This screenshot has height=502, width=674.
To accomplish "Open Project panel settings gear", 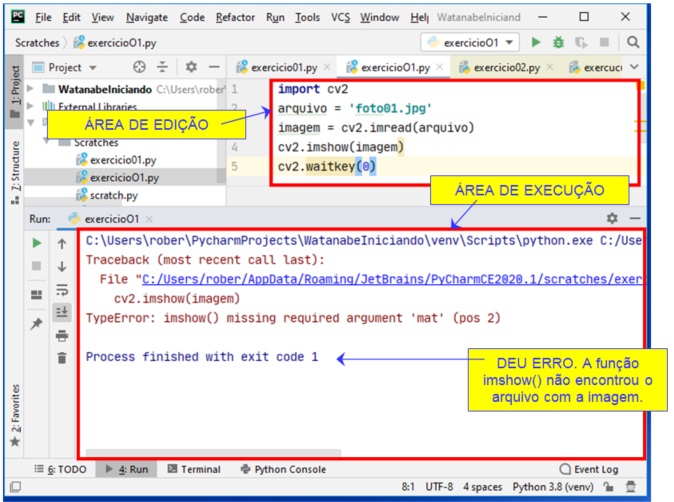I will pyautogui.click(x=191, y=68).
